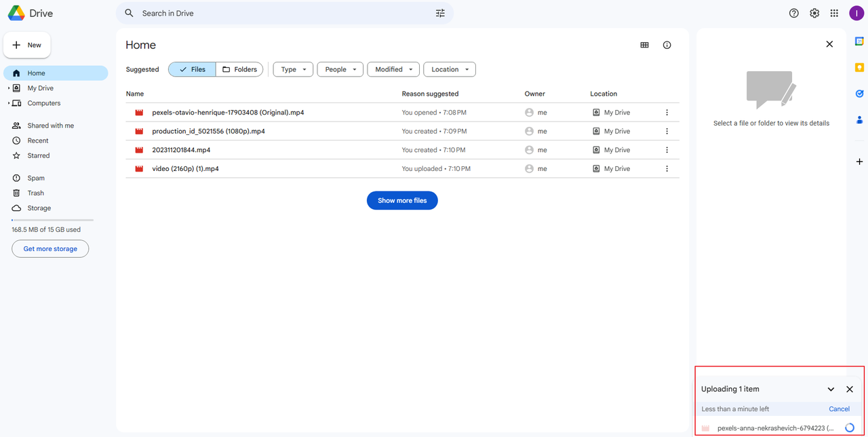Open the People filter dropdown
The image size is (868, 437).
tap(340, 69)
